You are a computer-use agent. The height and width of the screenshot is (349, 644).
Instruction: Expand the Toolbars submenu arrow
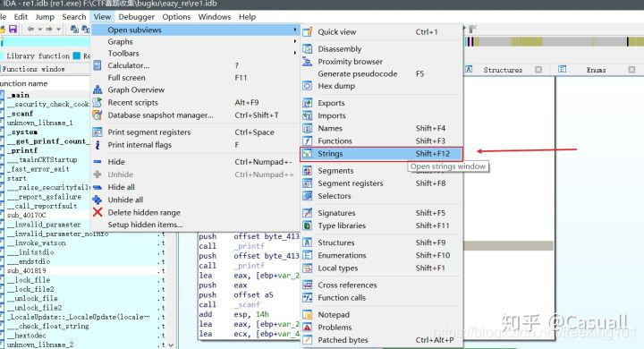click(x=295, y=53)
